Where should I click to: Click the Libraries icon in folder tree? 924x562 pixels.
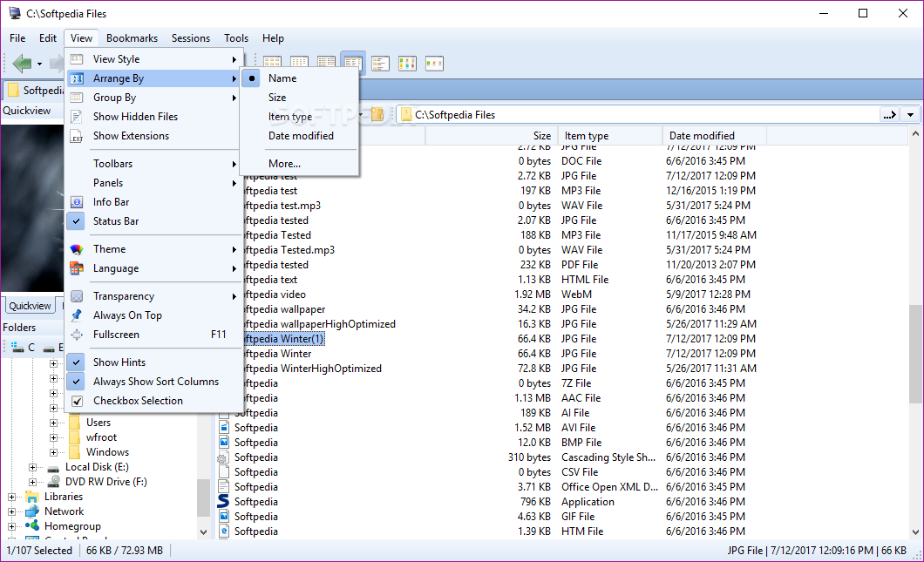(32, 497)
